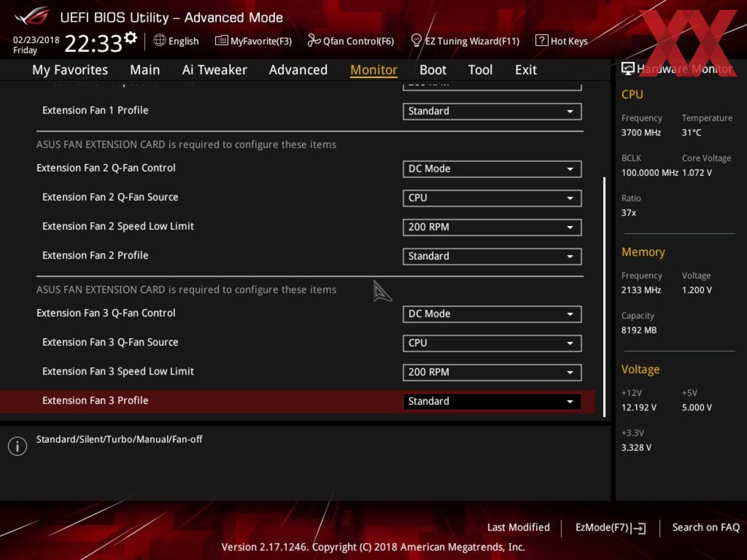Click the info icon in help area

18,446
